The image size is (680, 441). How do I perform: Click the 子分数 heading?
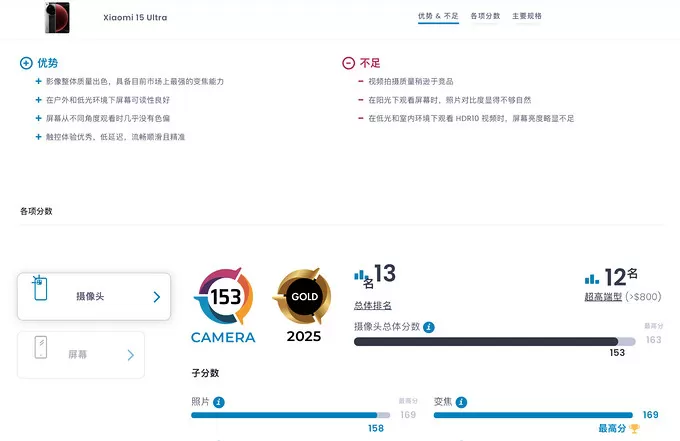tap(205, 373)
